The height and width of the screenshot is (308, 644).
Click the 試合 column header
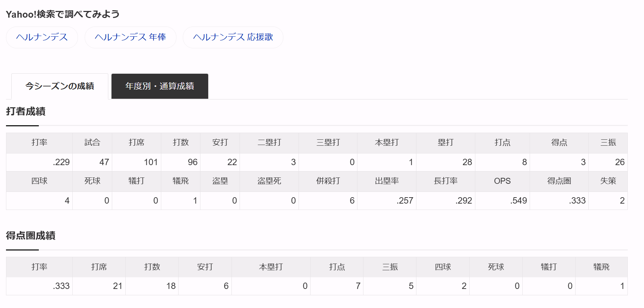pyautogui.click(x=92, y=143)
